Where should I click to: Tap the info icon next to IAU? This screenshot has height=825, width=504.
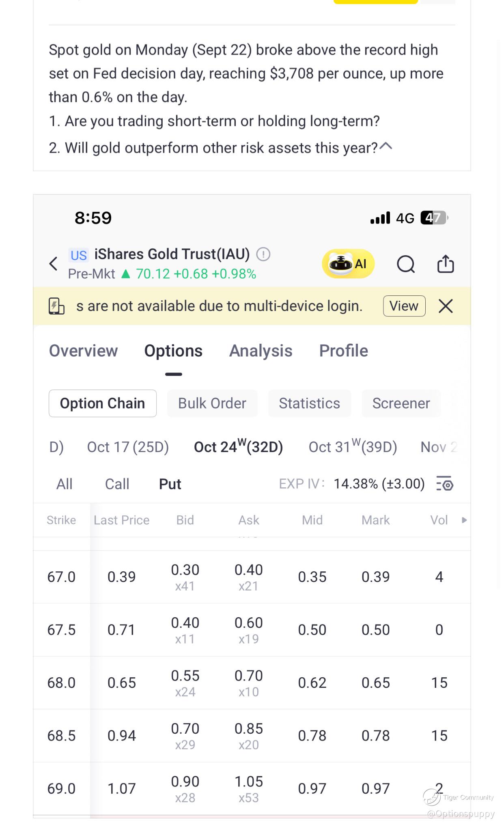(263, 254)
